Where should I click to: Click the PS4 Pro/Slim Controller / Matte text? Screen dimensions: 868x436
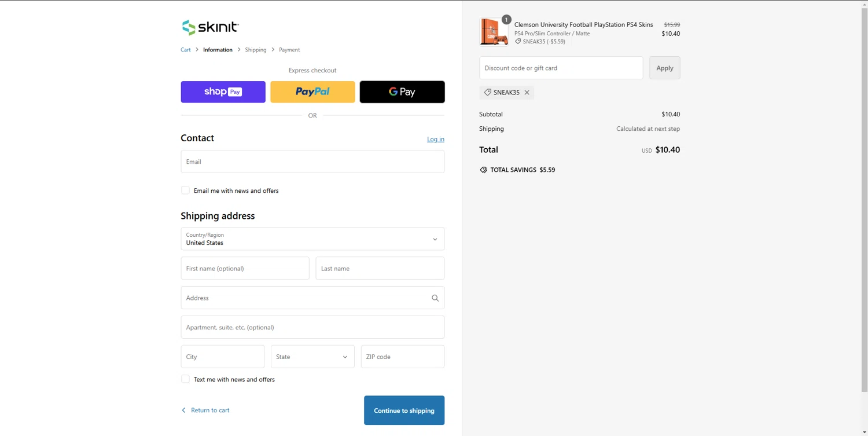coord(552,34)
